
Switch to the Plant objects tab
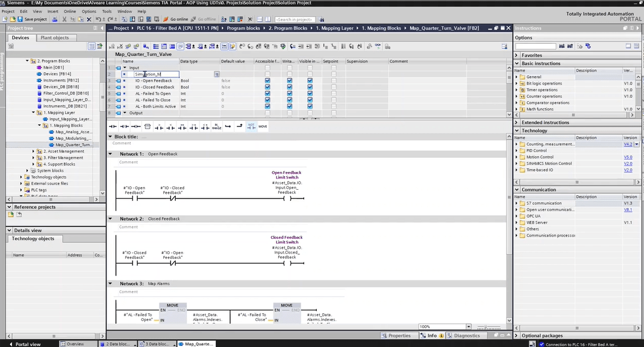pos(54,38)
